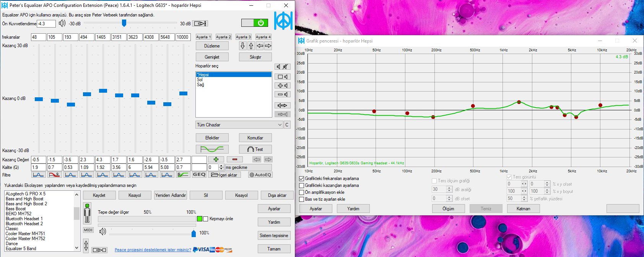This screenshot has width=644, height=257.
Task: Click the Düzleme button
Action: [212, 46]
